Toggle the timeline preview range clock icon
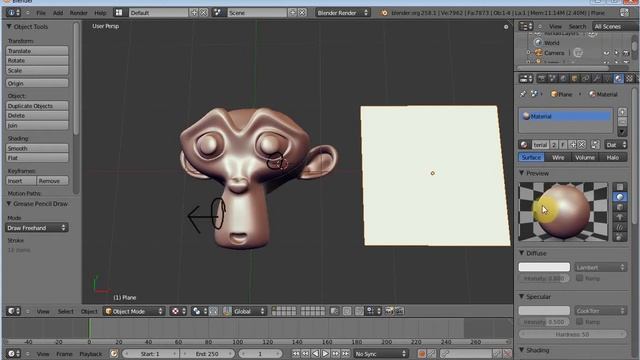This screenshot has width=640, height=360. tap(114, 353)
